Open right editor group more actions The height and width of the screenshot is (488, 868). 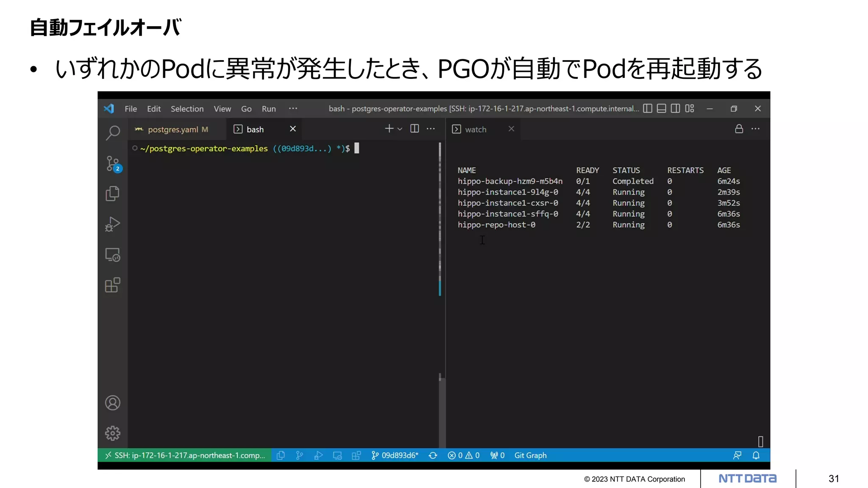[755, 129]
